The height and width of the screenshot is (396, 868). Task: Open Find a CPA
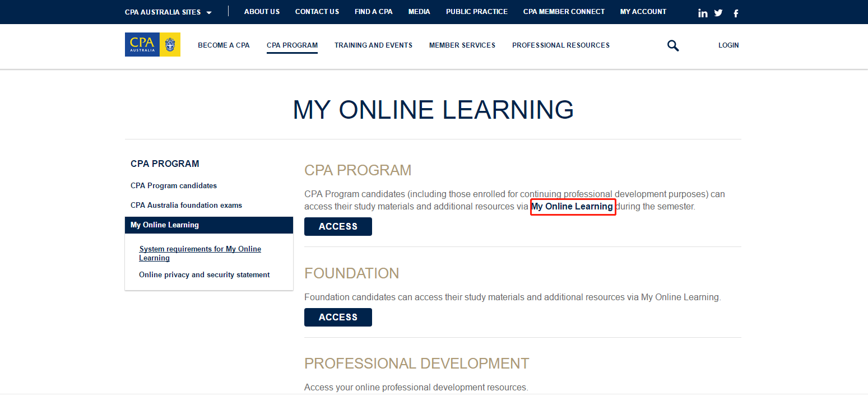coord(374,12)
